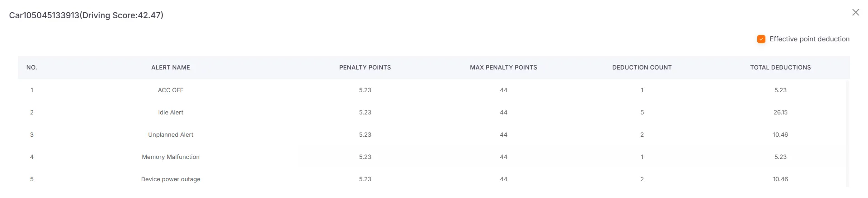The image size is (868, 198).
Task: Select the Memory Malfunction row
Action: pyautogui.click(x=171, y=157)
